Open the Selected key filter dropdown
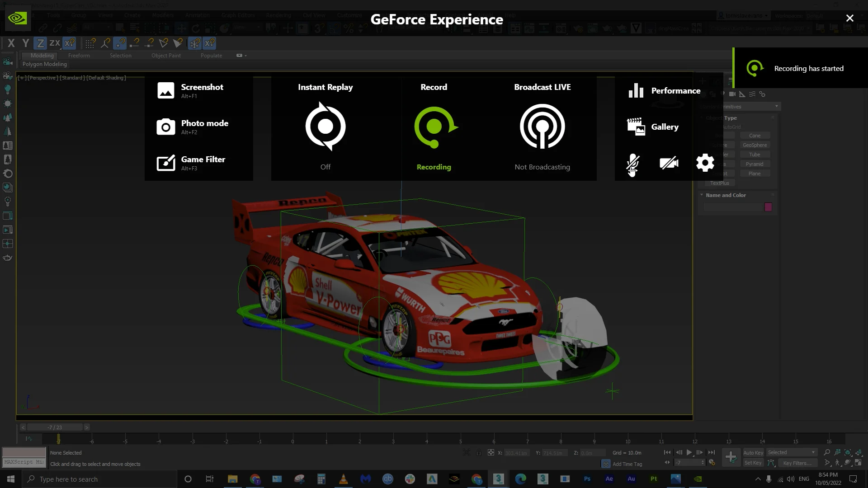 pos(792,452)
